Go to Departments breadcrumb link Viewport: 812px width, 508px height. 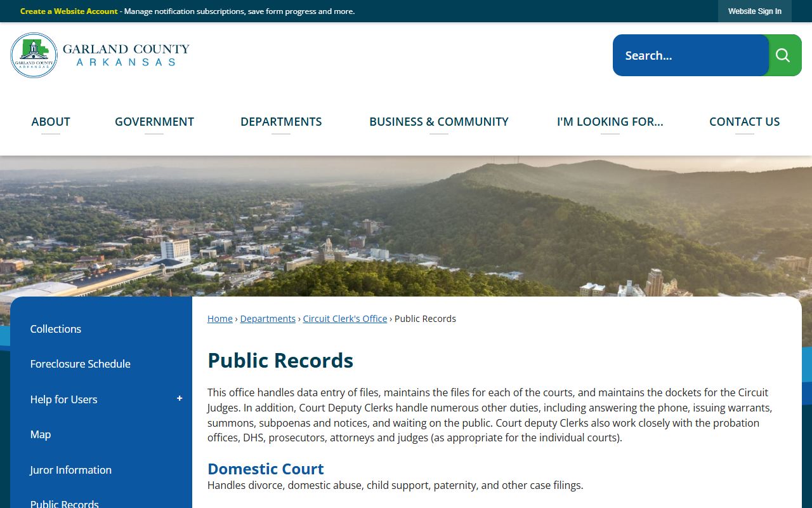[268, 319]
